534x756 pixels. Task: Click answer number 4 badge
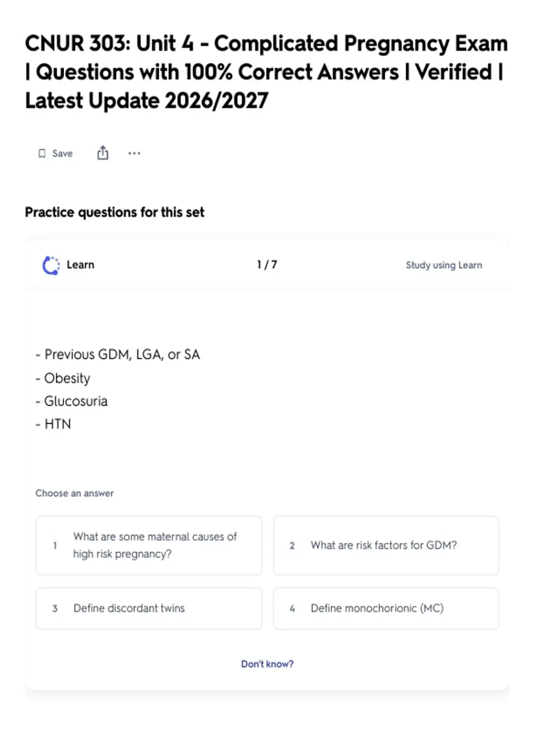point(292,608)
